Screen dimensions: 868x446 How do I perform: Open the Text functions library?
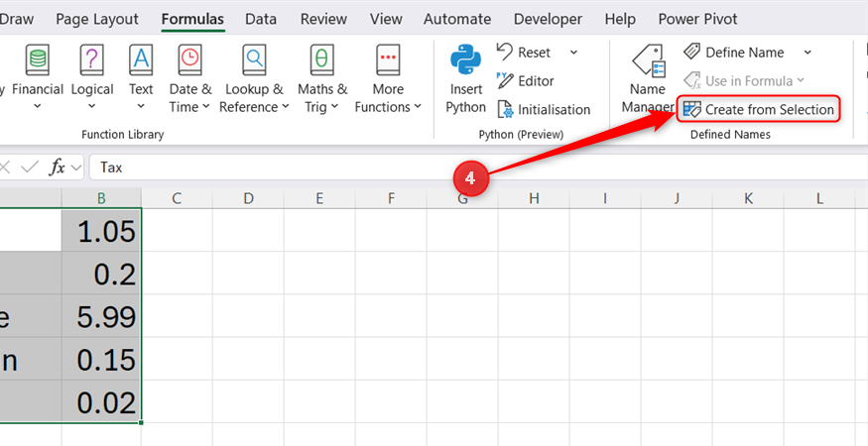pyautogui.click(x=141, y=77)
